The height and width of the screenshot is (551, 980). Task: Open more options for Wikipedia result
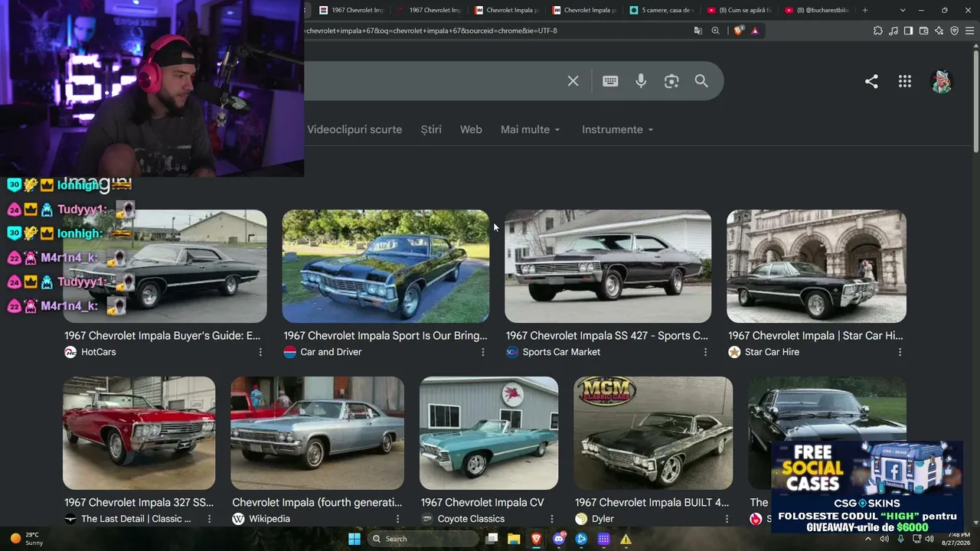point(397,519)
